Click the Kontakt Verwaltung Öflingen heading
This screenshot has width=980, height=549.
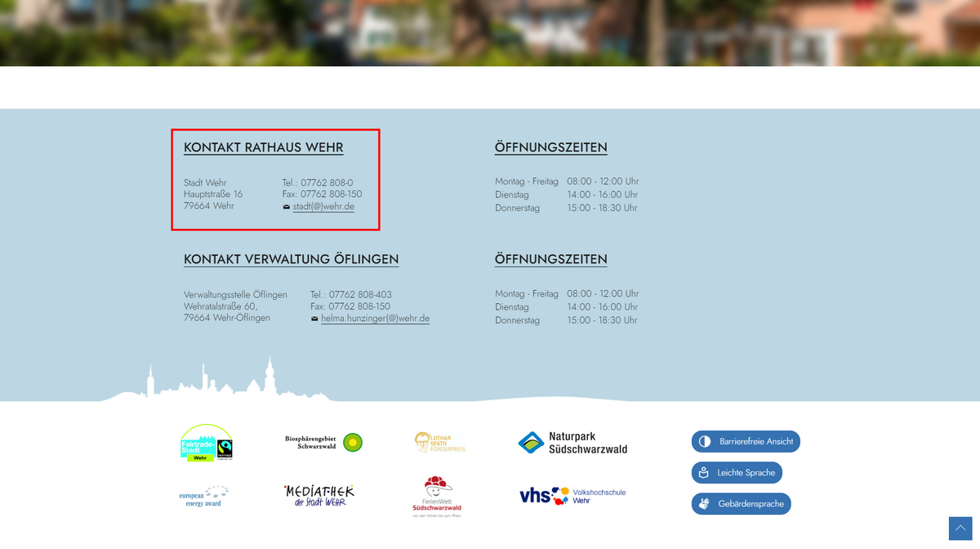291,260
